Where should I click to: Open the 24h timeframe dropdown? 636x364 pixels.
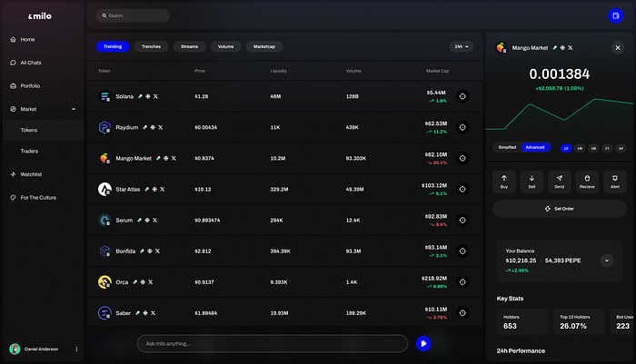point(461,46)
